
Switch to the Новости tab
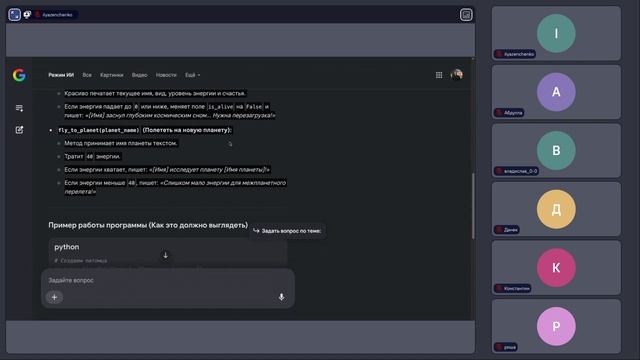pyautogui.click(x=166, y=75)
